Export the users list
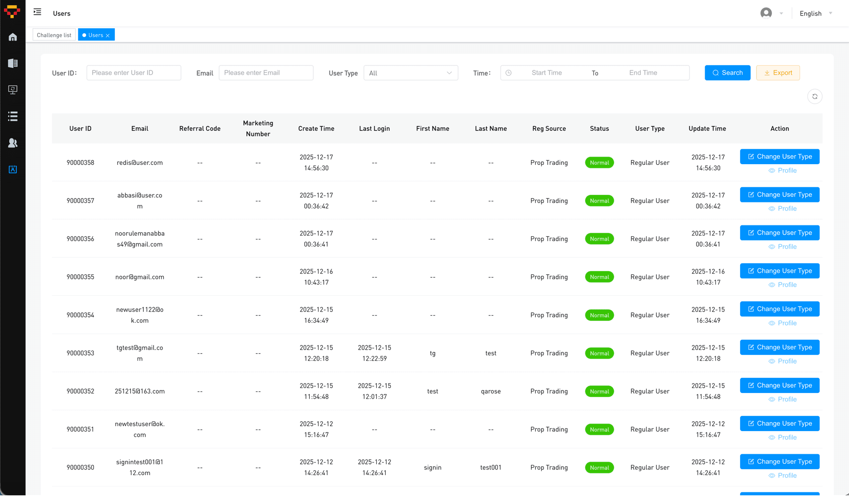This screenshot has width=849, height=504. pos(777,73)
